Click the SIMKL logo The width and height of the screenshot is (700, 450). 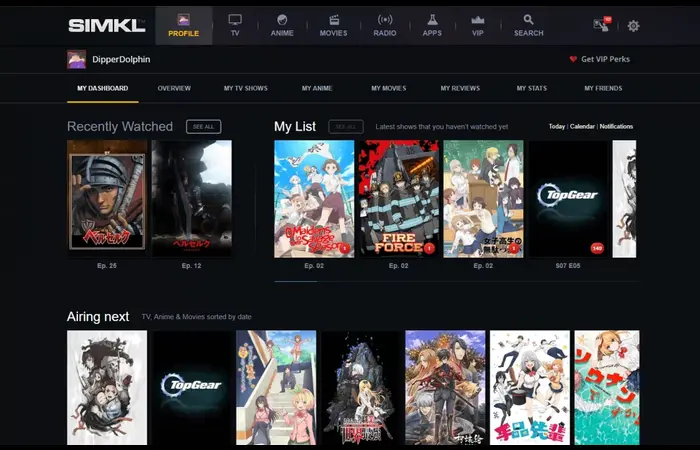[107, 25]
